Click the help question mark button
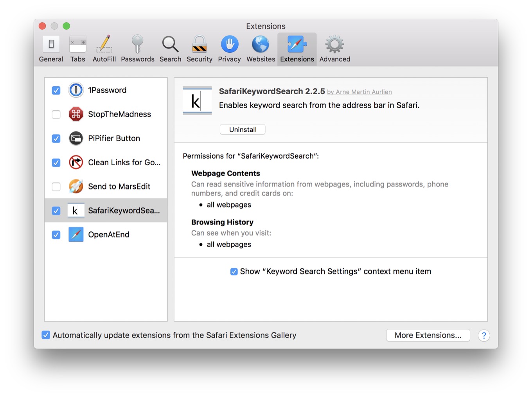This screenshot has width=532, height=397. [x=484, y=336]
